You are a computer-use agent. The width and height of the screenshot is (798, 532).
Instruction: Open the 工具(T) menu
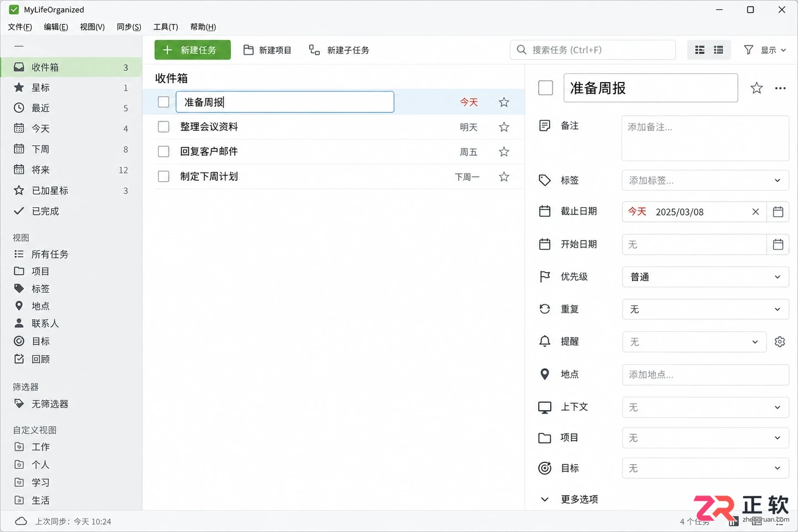coord(166,27)
